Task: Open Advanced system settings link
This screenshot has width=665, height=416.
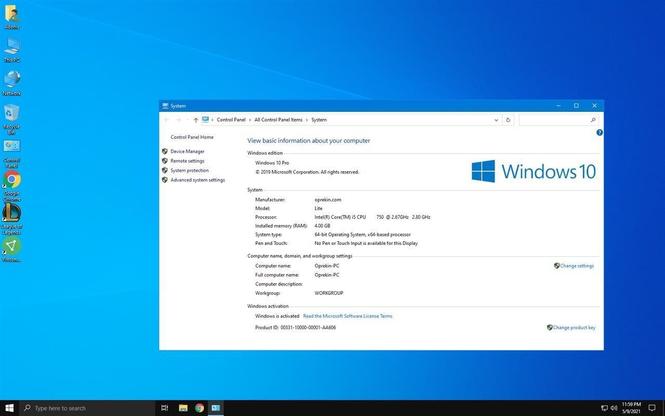Action: point(197,180)
